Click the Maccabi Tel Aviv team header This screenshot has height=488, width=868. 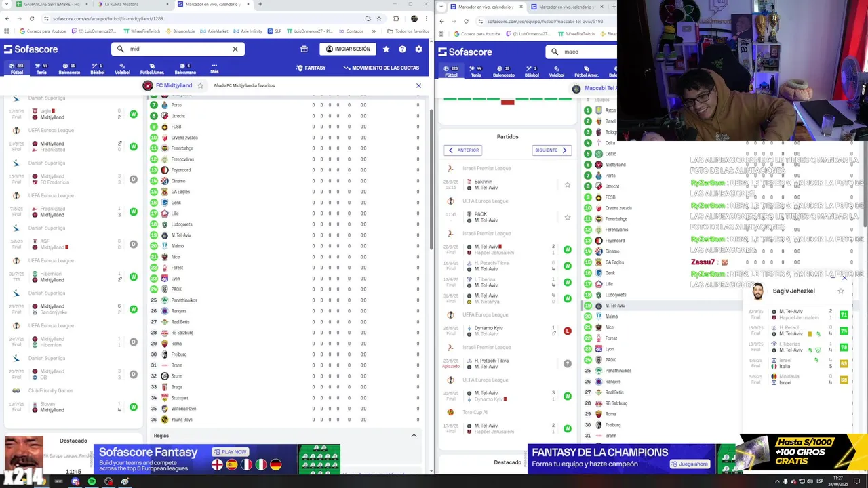pos(595,88)
